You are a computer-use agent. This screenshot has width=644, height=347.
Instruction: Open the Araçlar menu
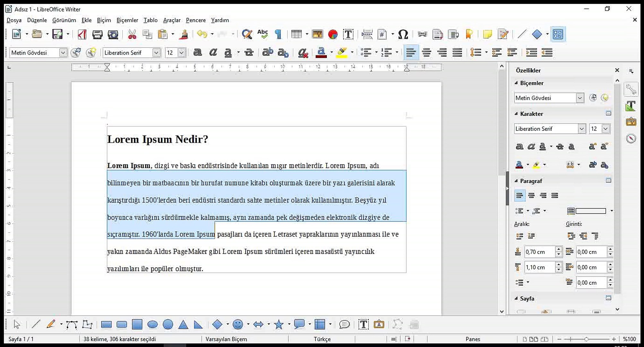click(x=171, y=20)
